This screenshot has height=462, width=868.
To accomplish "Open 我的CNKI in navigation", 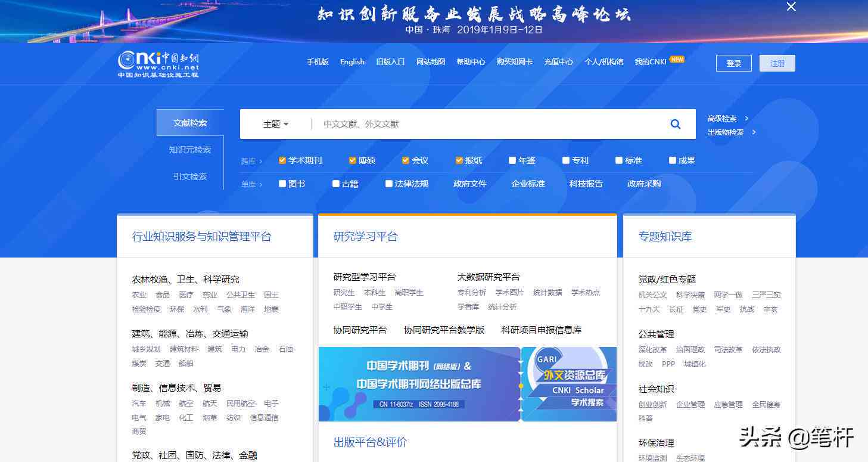I will point(651,62).
